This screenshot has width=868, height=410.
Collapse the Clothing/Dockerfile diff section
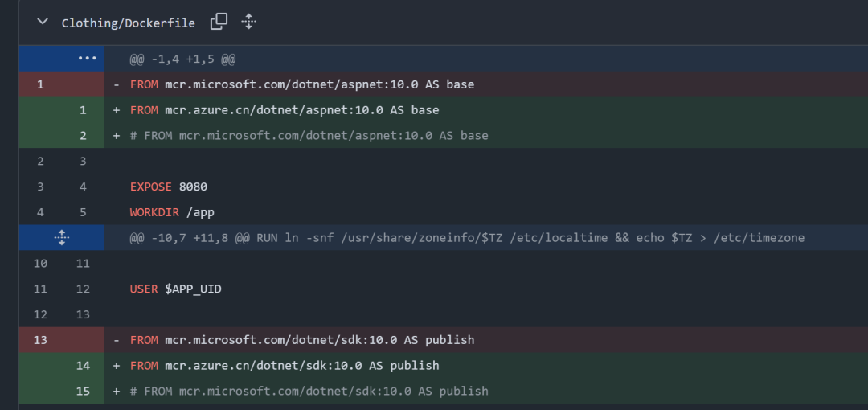click(x=42, y=23)
